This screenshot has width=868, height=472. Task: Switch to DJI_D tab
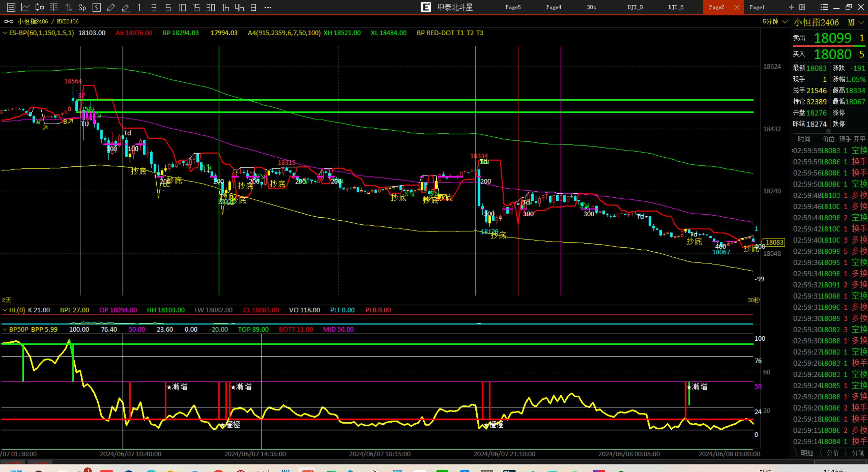pos(635,7)
